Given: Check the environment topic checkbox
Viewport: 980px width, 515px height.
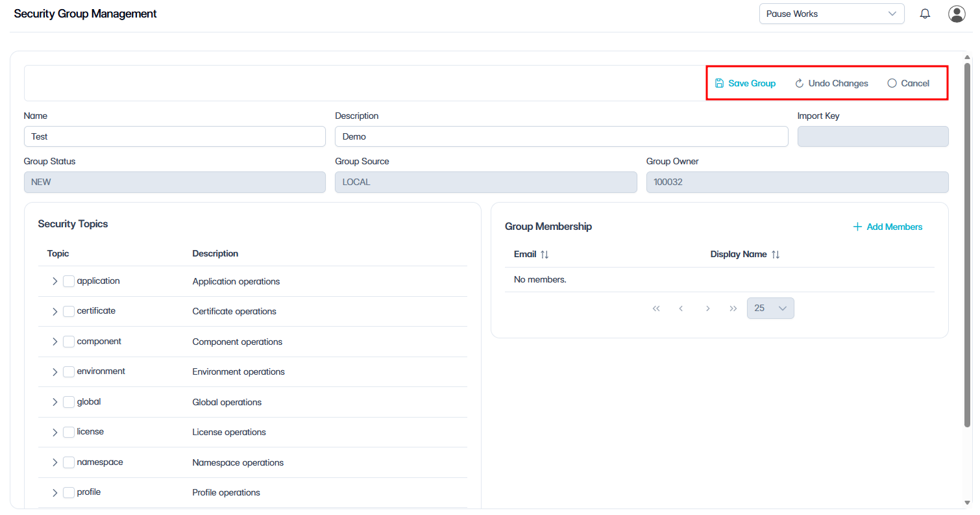Looking at the screenshot, I should point(69,371).
